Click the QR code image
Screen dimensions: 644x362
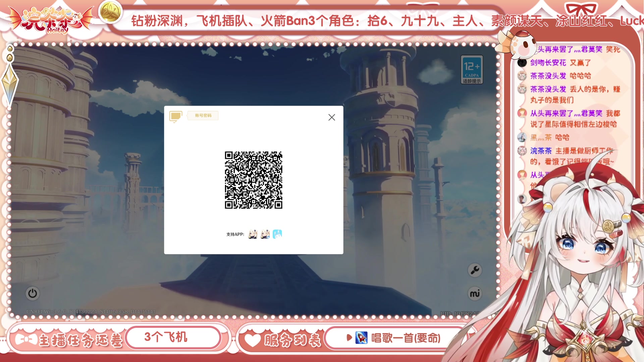(x=254, y=180)
